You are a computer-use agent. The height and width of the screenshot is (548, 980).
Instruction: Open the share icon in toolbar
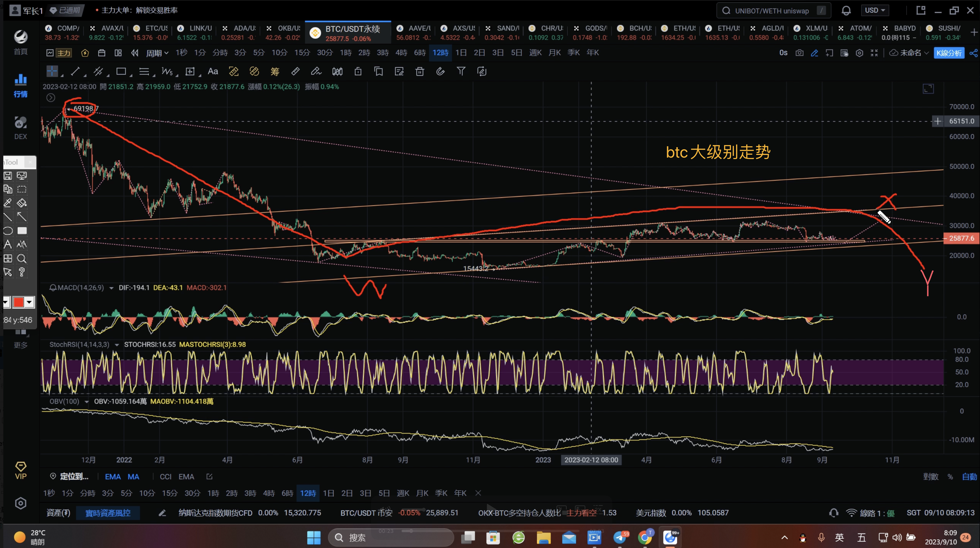click(x=973, y=53)
